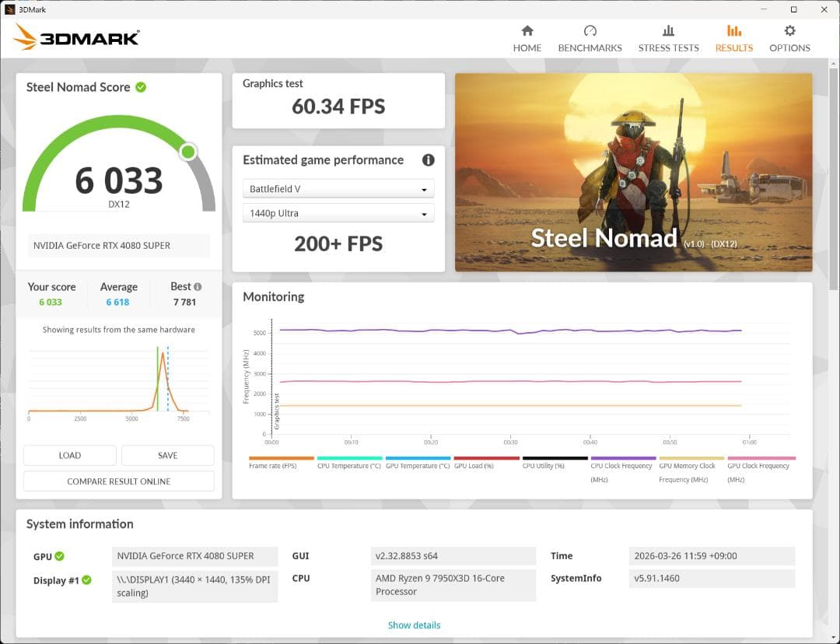Toggle the GPU Load (%) legend swatch
The image size is (840, 644).
[x=486, y=458]
